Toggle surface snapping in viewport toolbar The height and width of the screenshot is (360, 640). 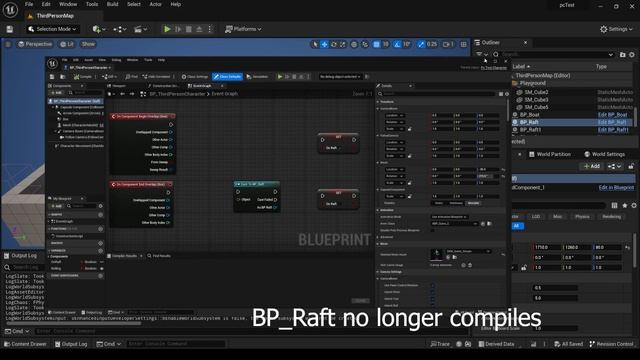[x=365, y=44]
